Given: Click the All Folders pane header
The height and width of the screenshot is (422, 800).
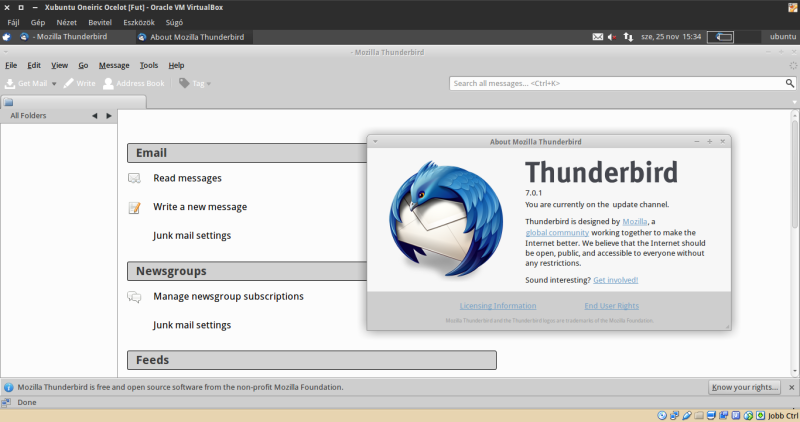Looking at the screenshot, I should (x=29, y=116).
